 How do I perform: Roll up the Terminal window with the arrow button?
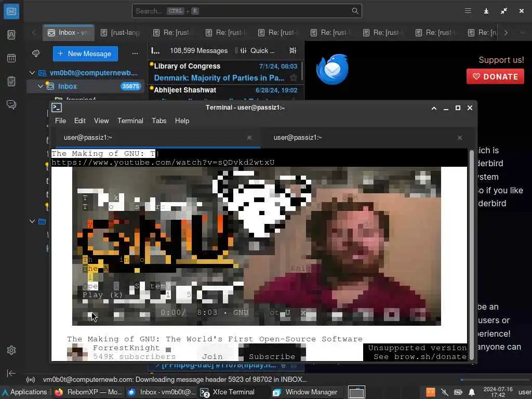tap(434, 108)
